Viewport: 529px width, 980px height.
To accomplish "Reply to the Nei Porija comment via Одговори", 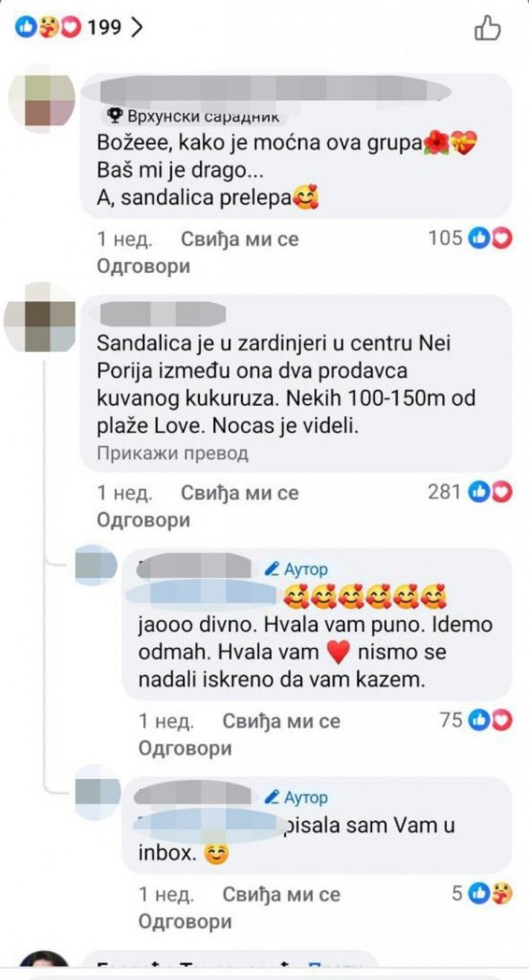I will pyautogui.click(x=143, y=520).
